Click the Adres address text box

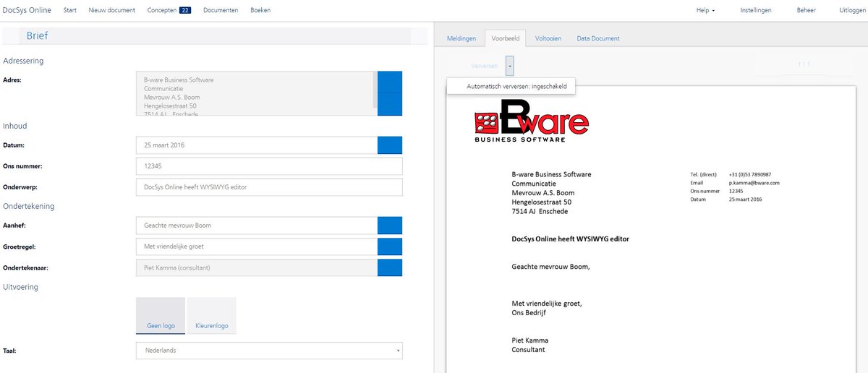256,93
